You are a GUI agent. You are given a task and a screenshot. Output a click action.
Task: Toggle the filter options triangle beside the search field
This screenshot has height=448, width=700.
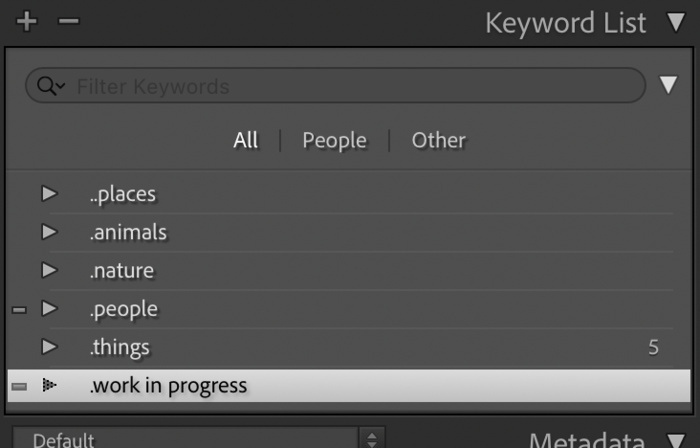pyautogui.click(x=668, y=85)
